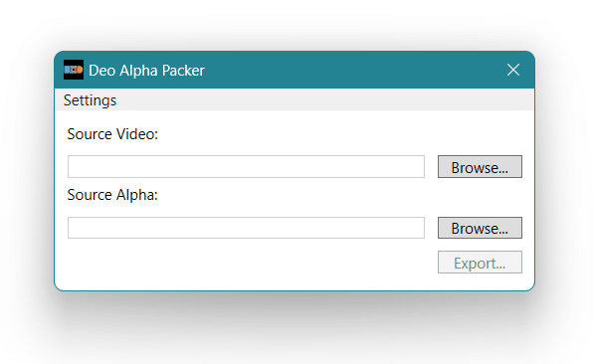The width and height of the screenshot is (594, 364).
Task: Click the greyed-out Export button
Action: pyautogui.click(x=480, y=263)
